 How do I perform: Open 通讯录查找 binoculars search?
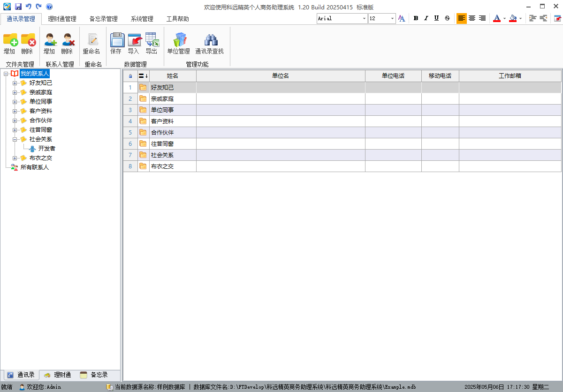point(210,40)
